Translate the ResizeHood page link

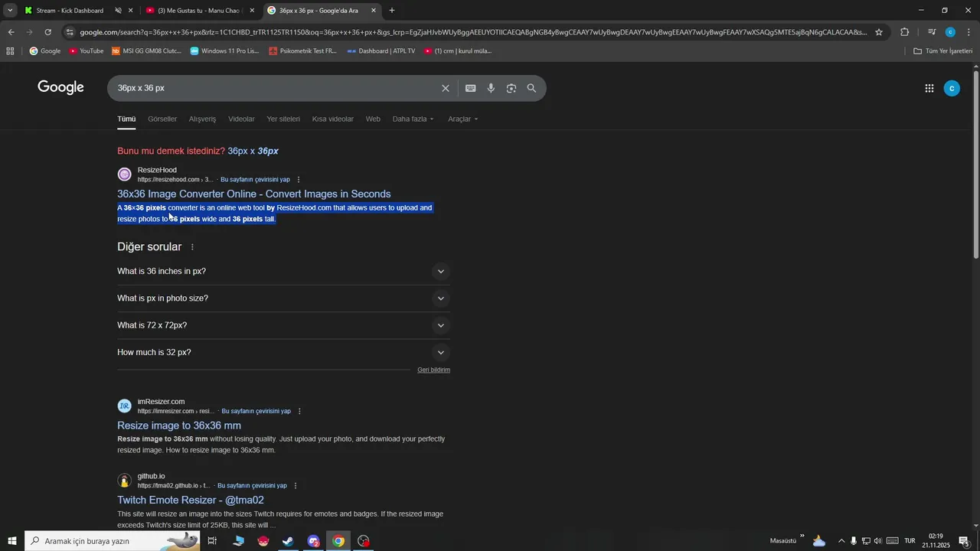click(255, 180)
